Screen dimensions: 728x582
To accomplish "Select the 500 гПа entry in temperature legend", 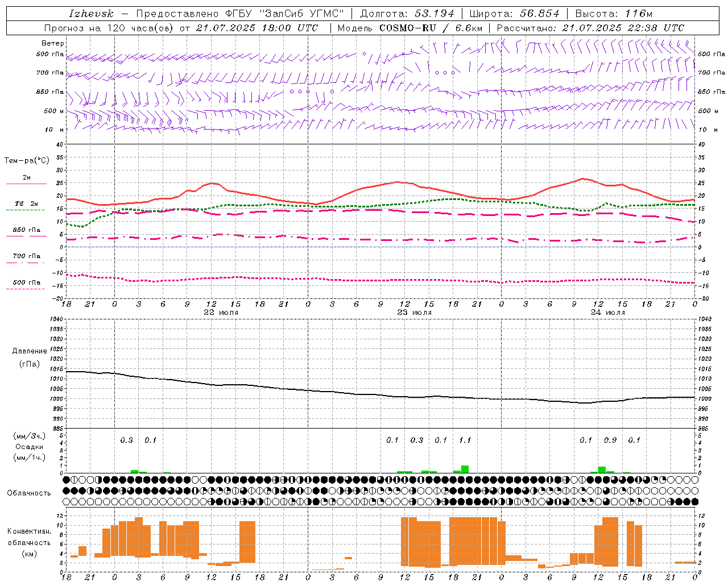I will pos(27,282).
